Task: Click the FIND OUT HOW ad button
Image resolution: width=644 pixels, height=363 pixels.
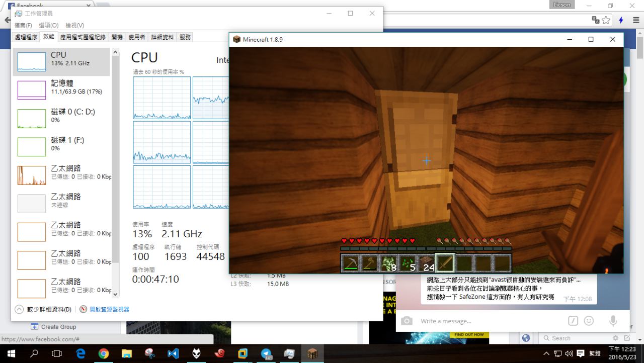Action: coord(469,334)
